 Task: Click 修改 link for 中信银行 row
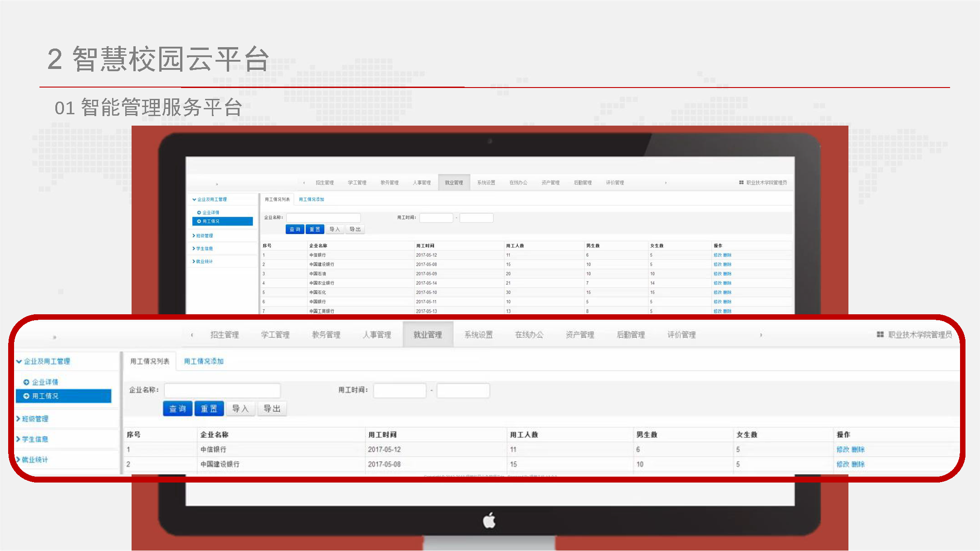click(843, 449)
